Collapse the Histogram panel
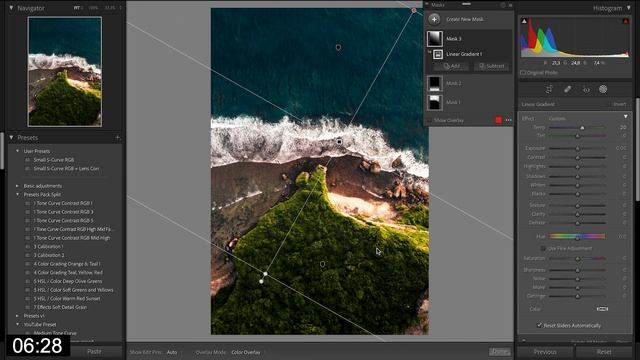The width and height of the screenshot is (640, 360). 629,8
